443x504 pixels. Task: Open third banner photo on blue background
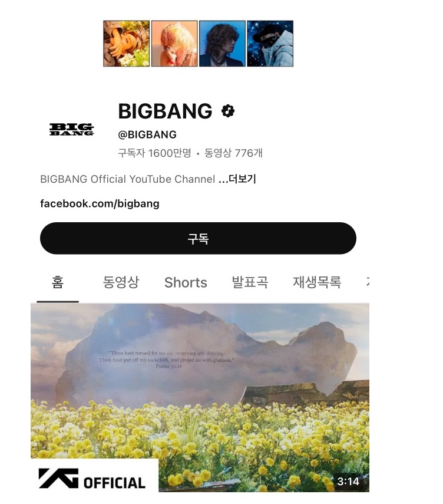point(222,44)
